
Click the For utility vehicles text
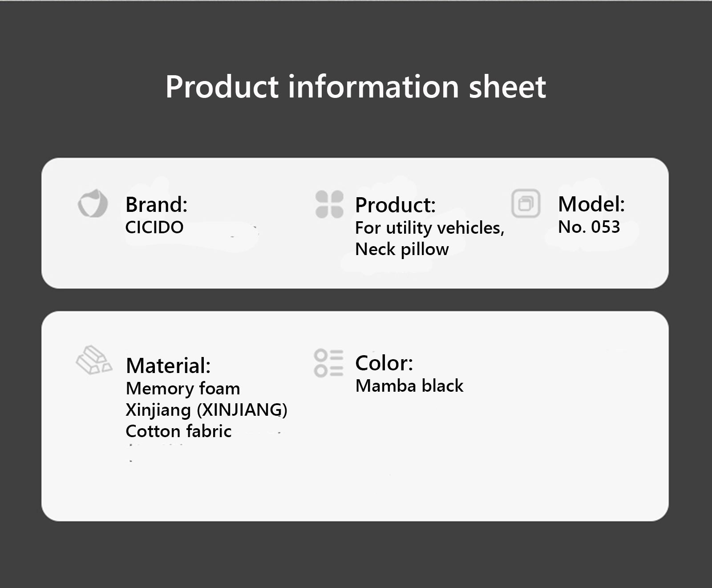pos(429,228)
